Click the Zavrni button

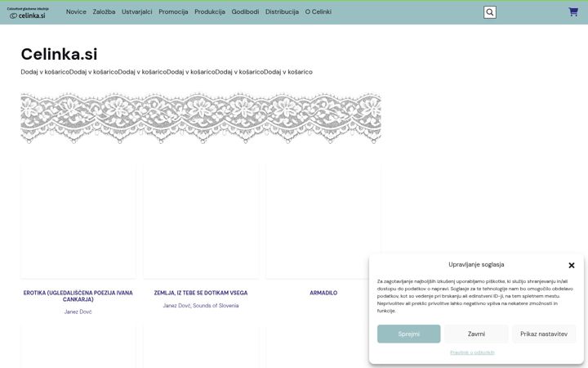(476, 334)
